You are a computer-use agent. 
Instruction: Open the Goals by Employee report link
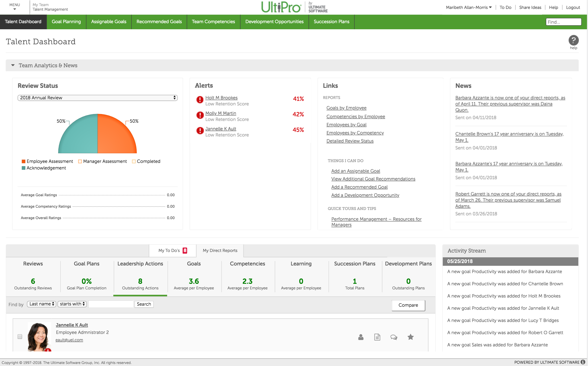pos(346,108)
